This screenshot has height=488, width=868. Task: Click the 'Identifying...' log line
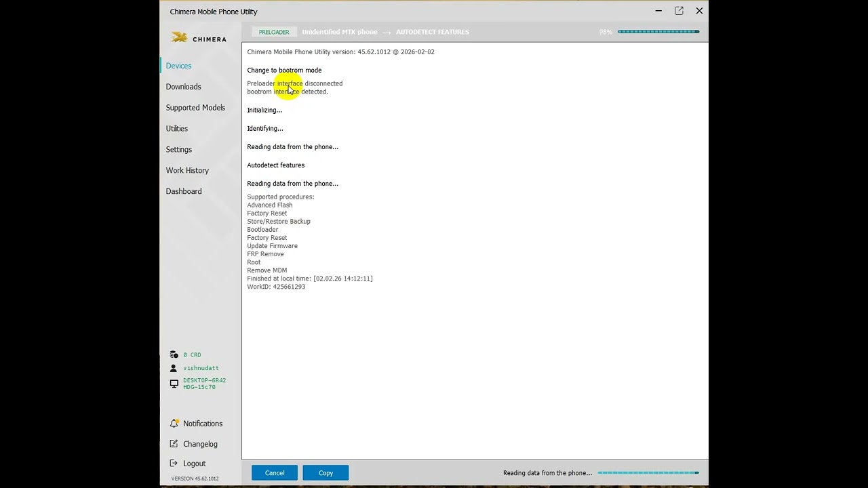pos(265,129)
